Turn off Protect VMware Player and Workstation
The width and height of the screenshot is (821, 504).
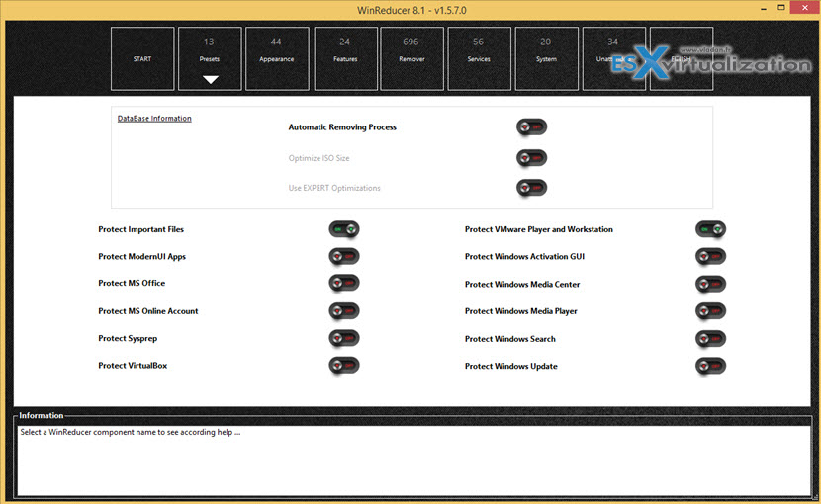pos(710,229)
